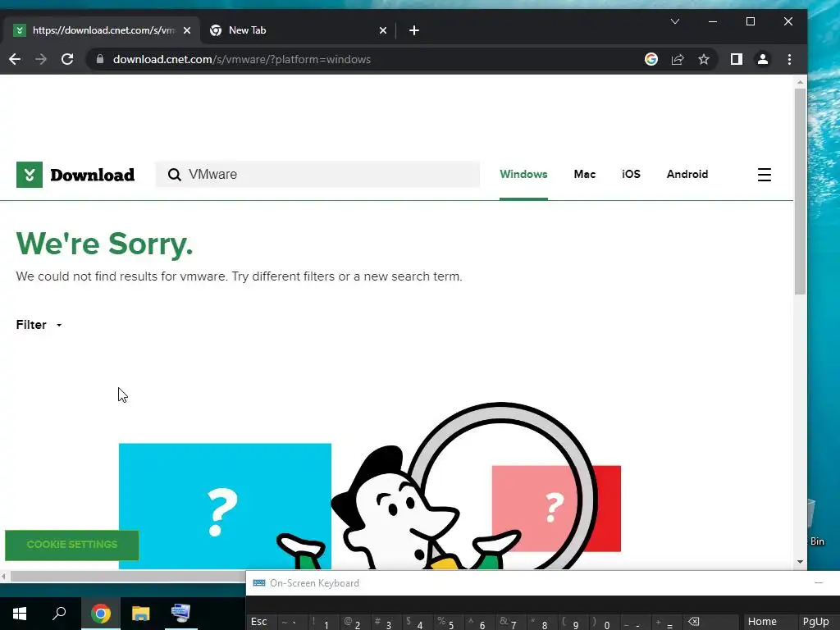Viewport: 840px width, 630px height.
Task: Open a new browser tab
Action: pyautogui.click(x=414, y=30)
